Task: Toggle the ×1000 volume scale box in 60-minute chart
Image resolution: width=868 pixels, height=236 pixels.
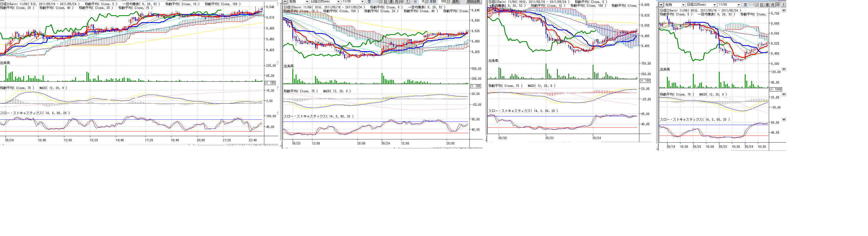Action: tap(775, 89)
